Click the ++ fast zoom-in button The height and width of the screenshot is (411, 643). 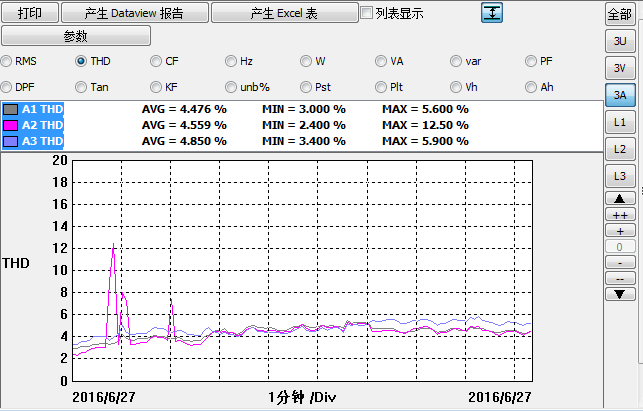click(x=620, y=215)
